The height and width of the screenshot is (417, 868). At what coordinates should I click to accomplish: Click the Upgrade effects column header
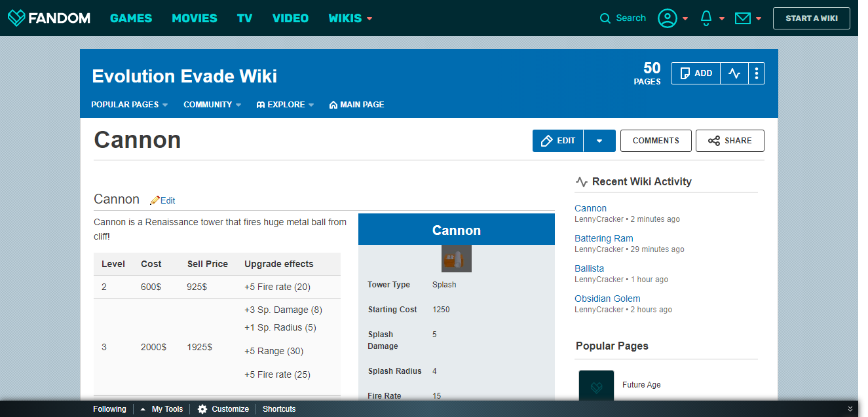[279, 264]
